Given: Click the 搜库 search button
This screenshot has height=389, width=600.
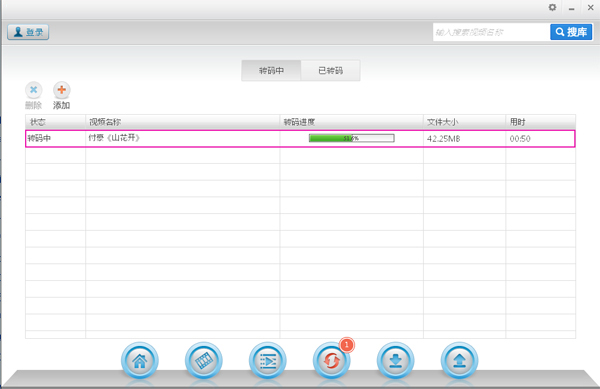Looking at the screenshot, I should (571, 32).
